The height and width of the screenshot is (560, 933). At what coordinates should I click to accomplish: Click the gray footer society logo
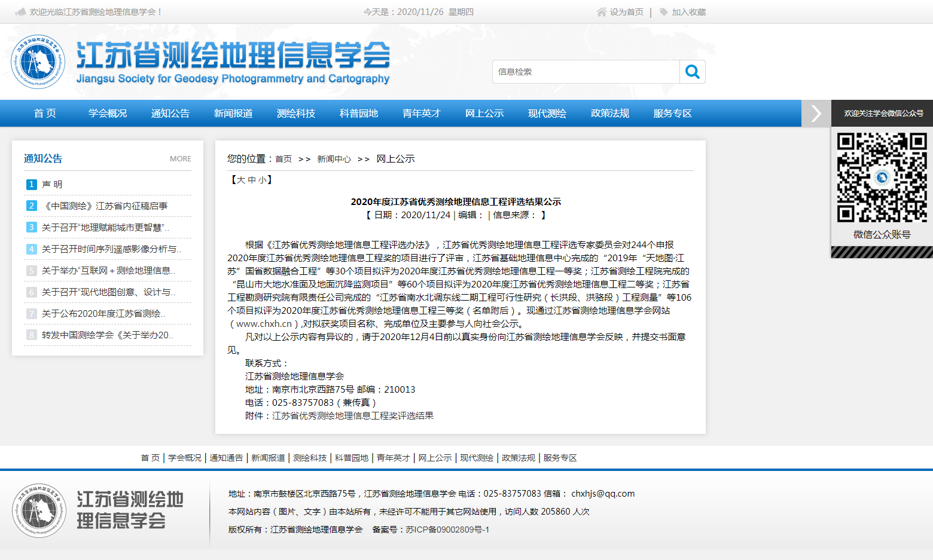[39, 510]
